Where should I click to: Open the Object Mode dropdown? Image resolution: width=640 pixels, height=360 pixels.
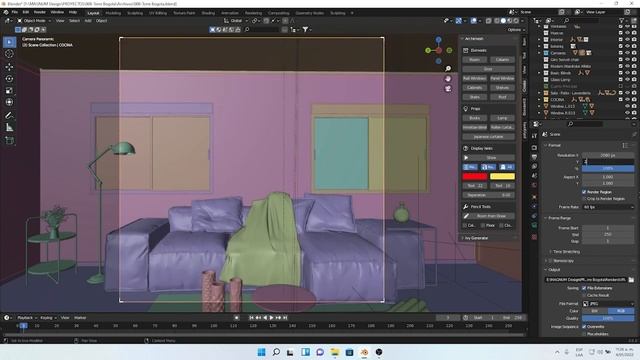click(34, 20)
